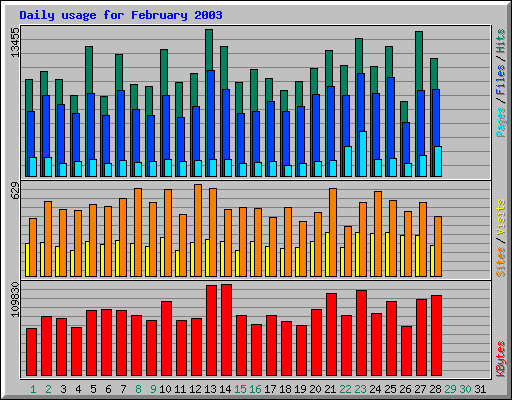Click the KBytes legend label
The width and height of the screenshot is (512, 400).
point(501,359)
